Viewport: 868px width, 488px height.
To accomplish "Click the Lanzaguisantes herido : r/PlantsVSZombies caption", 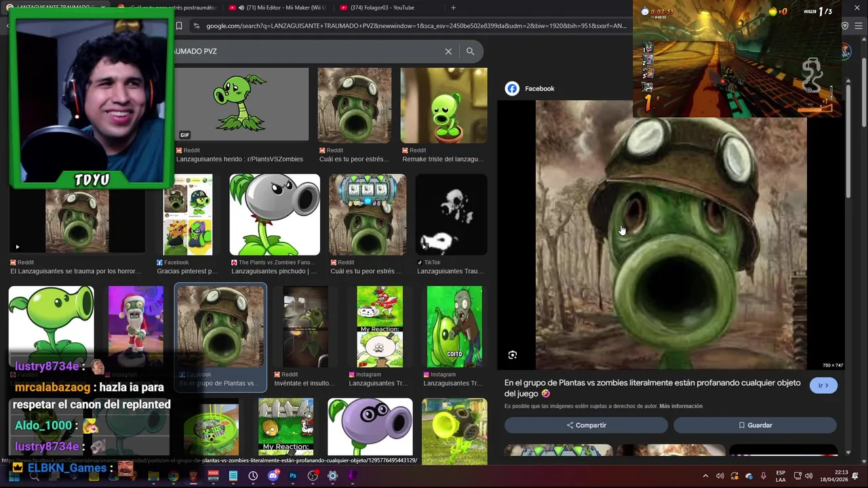I will coord(239,159).
